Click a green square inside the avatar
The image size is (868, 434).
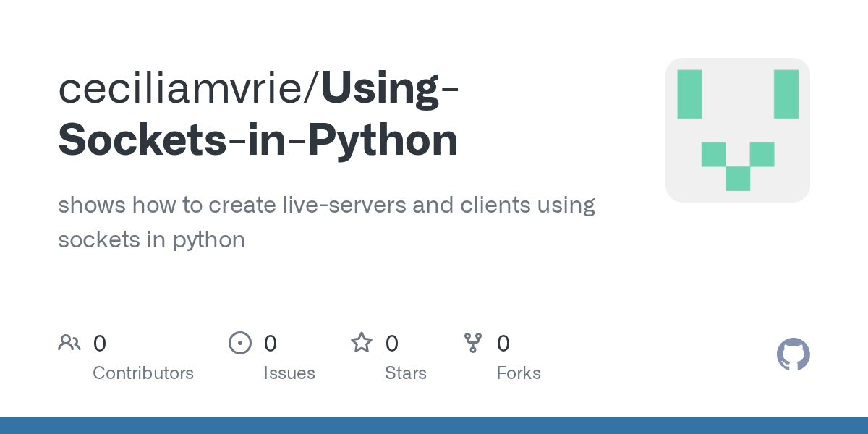(x=688, y=94)
